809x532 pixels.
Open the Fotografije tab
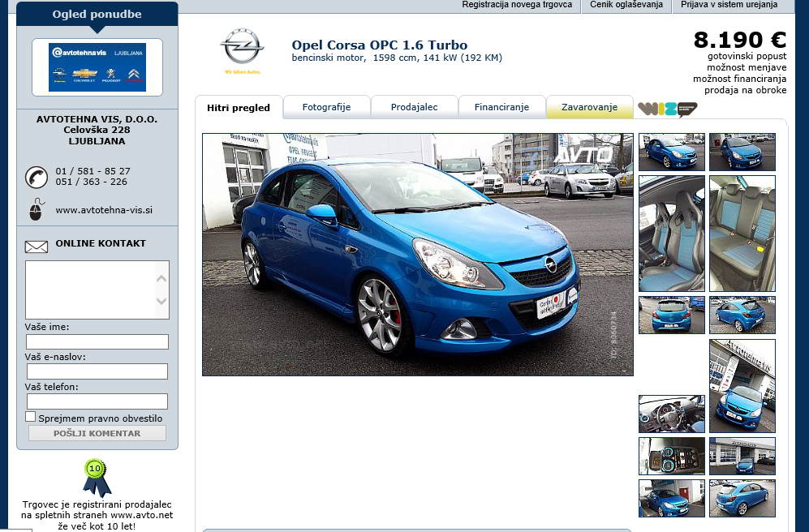(x=326, y=107)
